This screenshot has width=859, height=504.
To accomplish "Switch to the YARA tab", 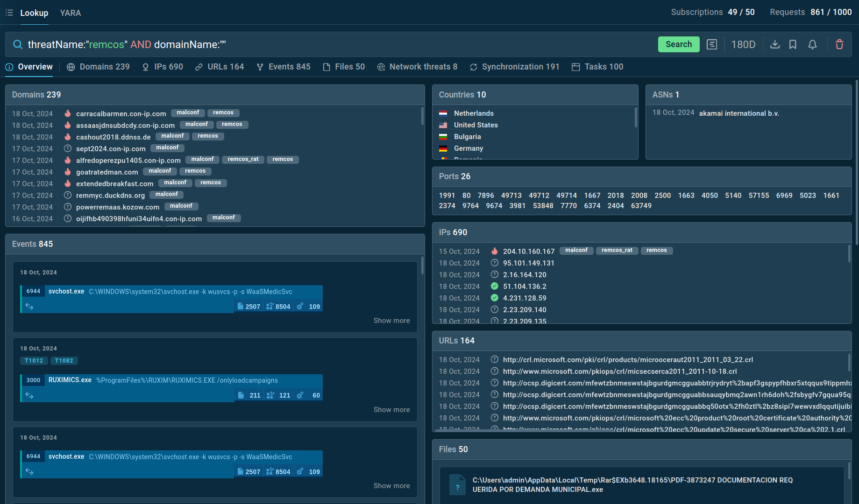I will click(x=71, y=13).
